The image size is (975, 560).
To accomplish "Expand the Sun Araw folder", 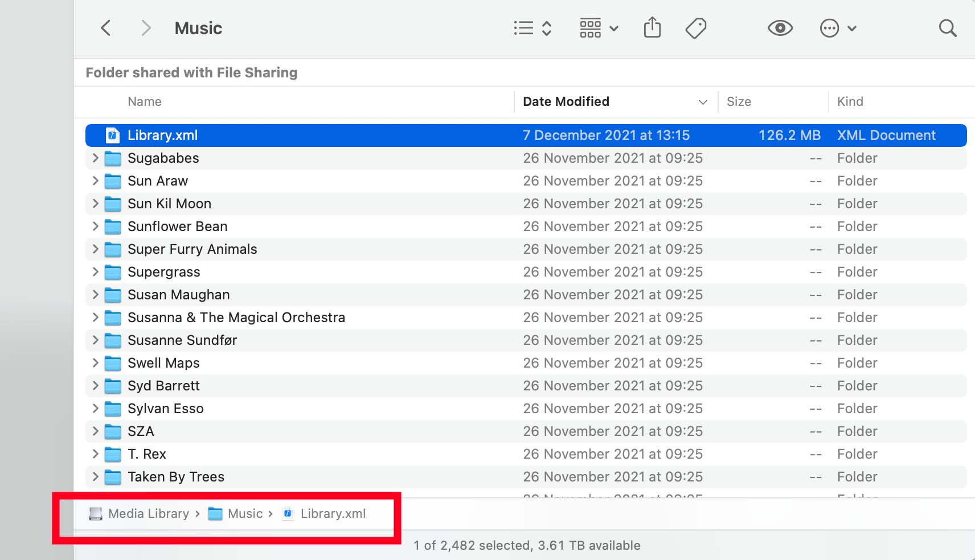I will 95,180.
